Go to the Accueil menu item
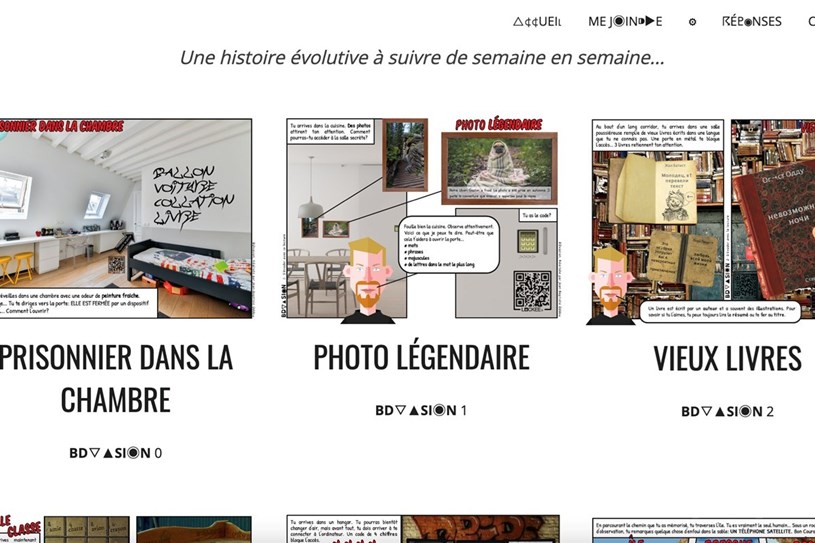Image resolution: width=815 pixels, height=543 pixels. 537,22
